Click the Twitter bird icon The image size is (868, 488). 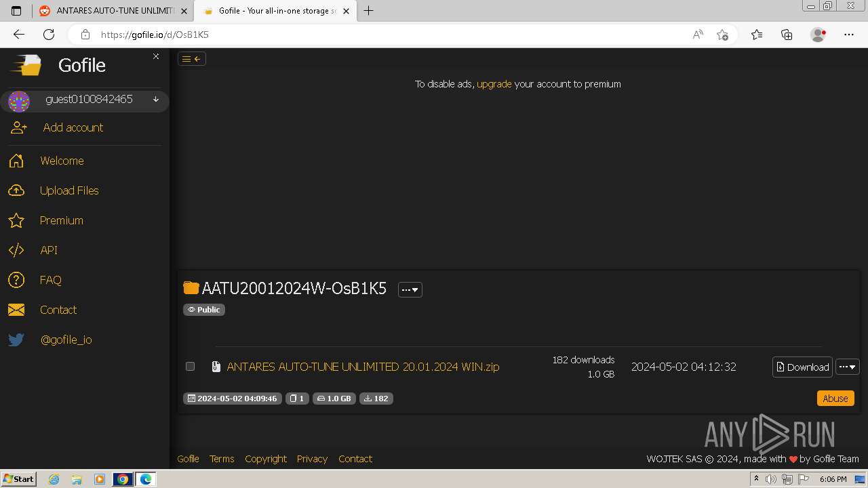click(16, 340)
